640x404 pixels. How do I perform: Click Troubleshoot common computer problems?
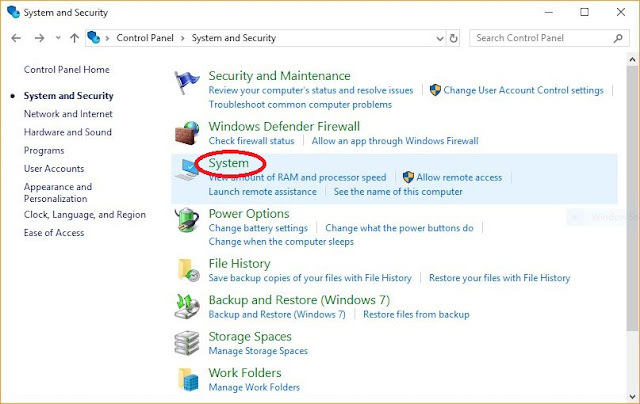[300, 104]
